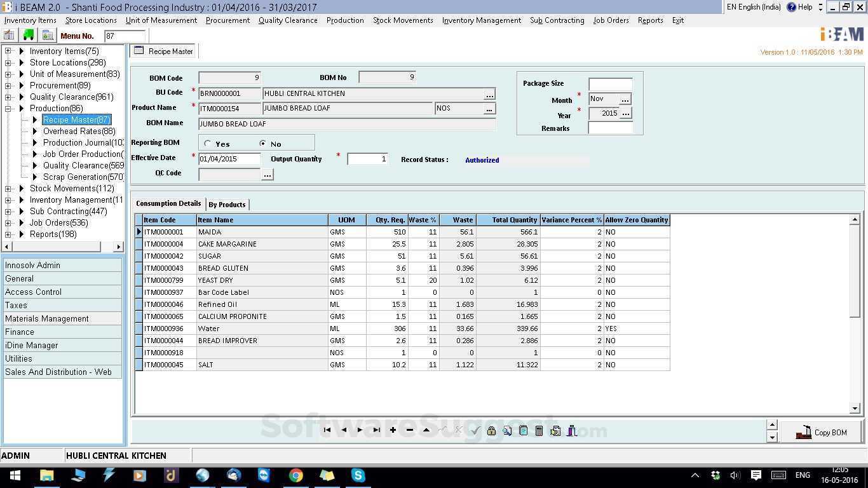Open the notepad icon in top-left toolbar
The image size is (868, 488).
9,36
